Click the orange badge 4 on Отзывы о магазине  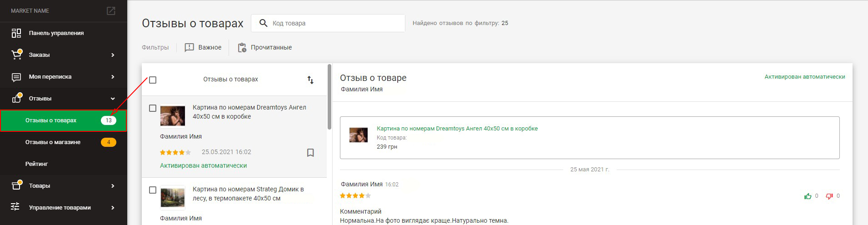point(109,142)
